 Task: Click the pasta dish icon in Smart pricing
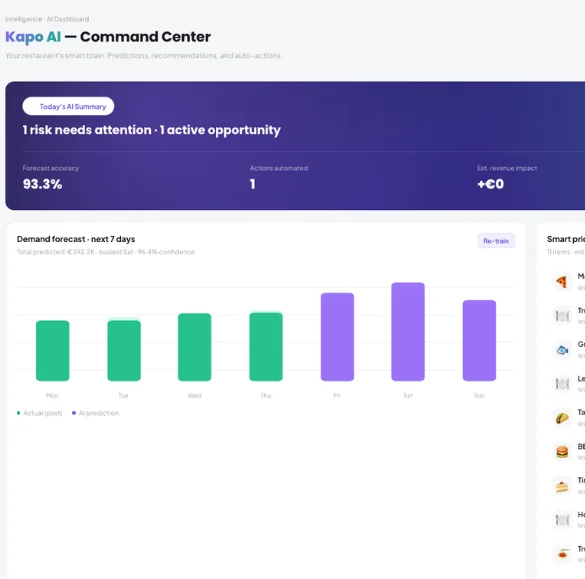(562, 554)
